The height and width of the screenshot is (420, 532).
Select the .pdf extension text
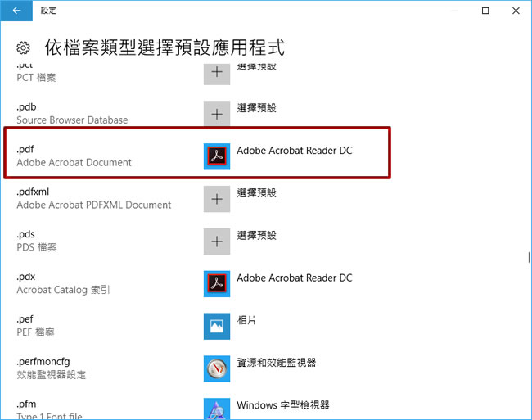click(25, 149)
